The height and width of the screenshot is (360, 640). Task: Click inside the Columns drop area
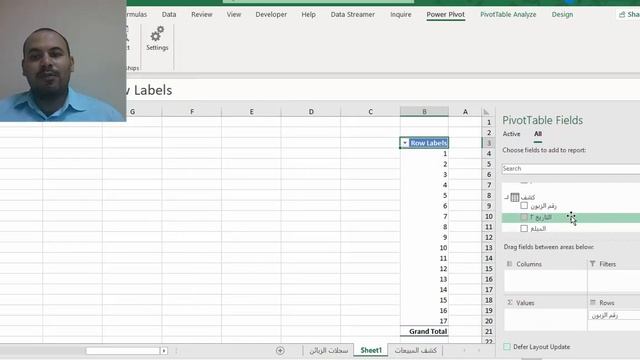[x=545, y=280]
